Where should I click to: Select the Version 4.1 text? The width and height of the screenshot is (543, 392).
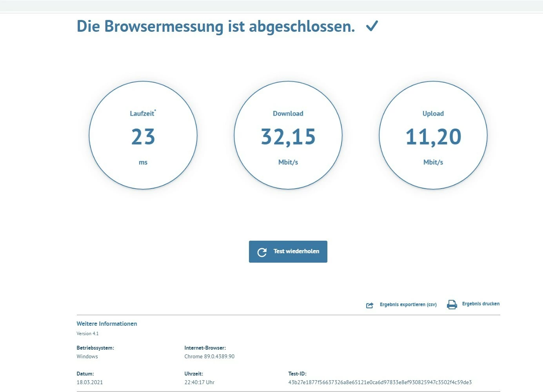point(88,334)
